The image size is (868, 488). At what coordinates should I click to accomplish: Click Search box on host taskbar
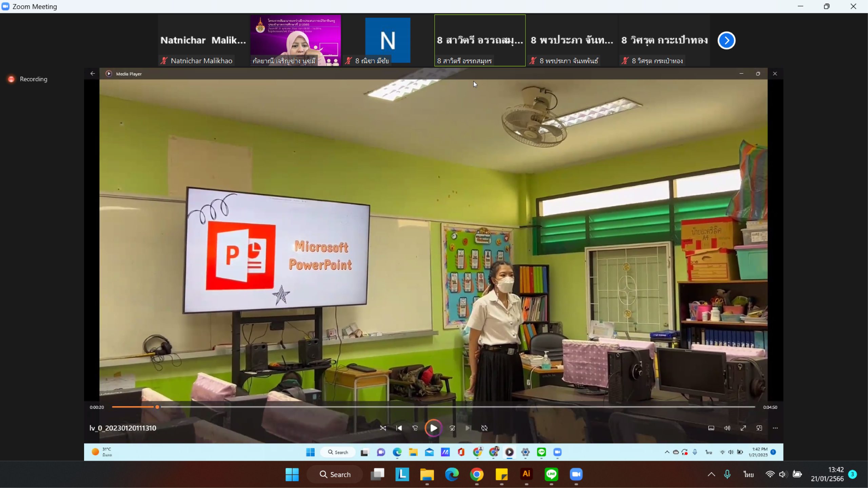pyautogui.click(x=335, y=474)
